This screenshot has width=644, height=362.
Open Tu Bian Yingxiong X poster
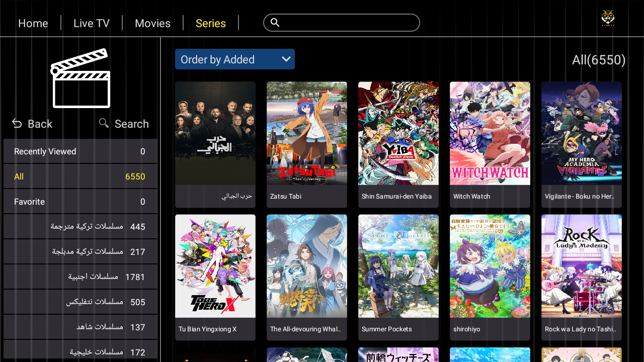pos(215,266)
